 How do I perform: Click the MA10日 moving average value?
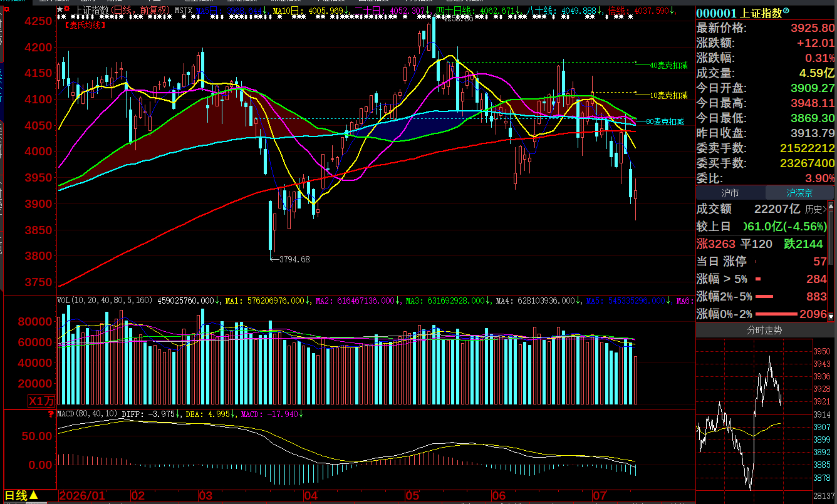click(x=311, y=11)
